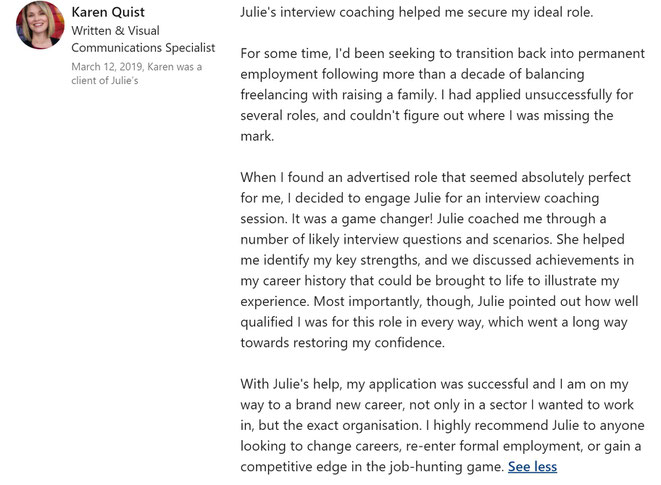The width and height of the screenshot is (661, 485).
Task: Collapse the recommendation with See less
Action: tap(532, 466)
